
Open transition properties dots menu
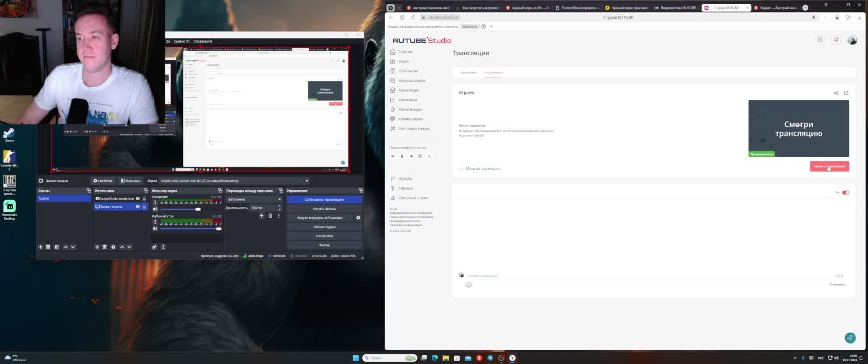pyautogui.click(x=278, y=216)
